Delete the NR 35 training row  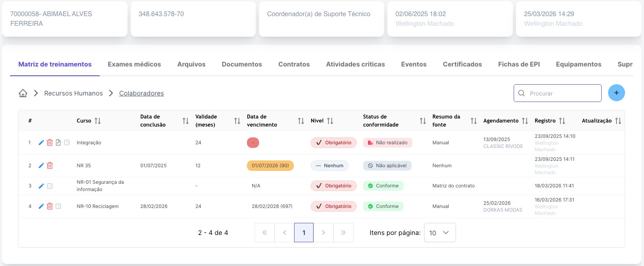pos(50,166)
